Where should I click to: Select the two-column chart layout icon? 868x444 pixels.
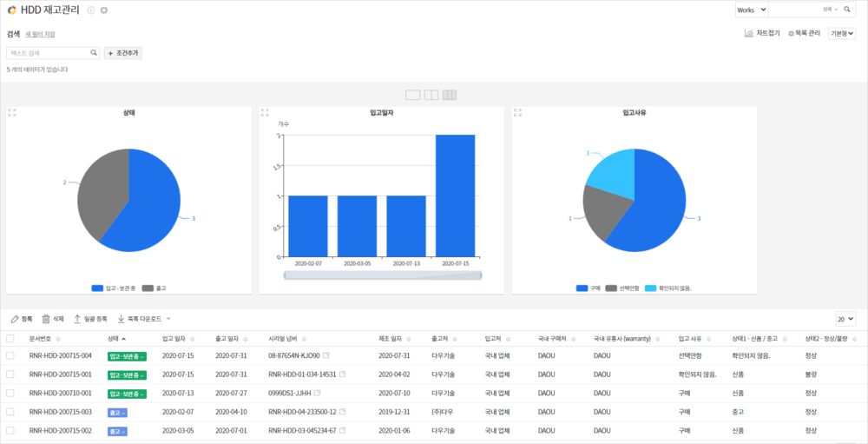[431, 95]
